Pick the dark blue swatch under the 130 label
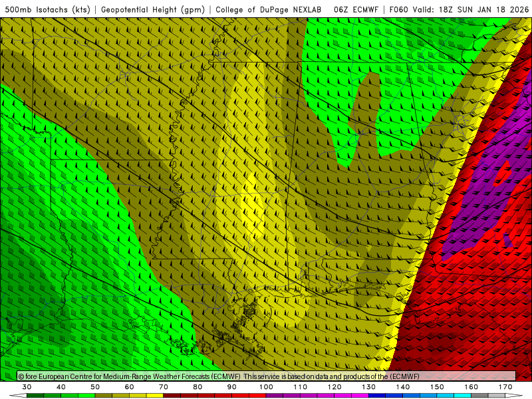Screen dimensions: 532x399 coord(377,396)
